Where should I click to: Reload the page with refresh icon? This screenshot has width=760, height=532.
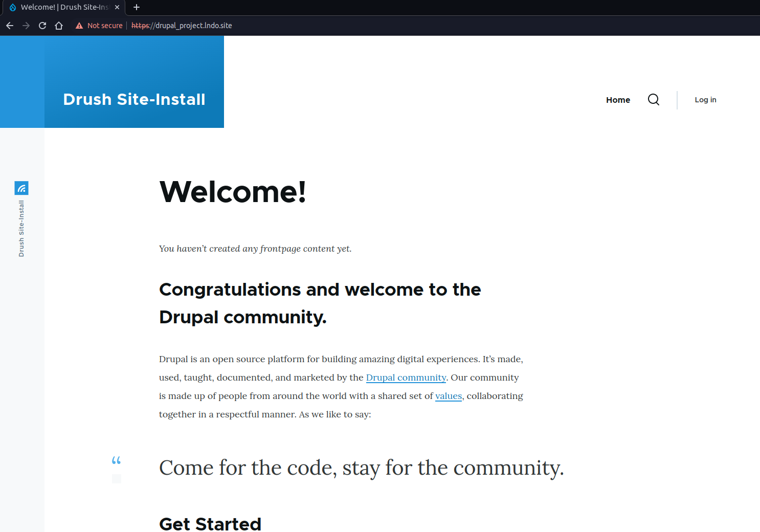coord(42,26)
